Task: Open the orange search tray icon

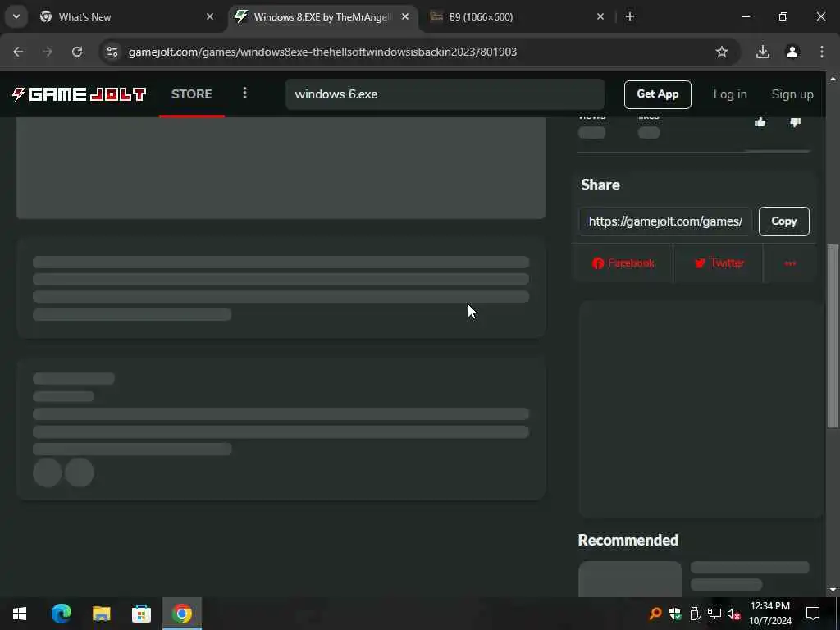Action: tap(655, 614)
